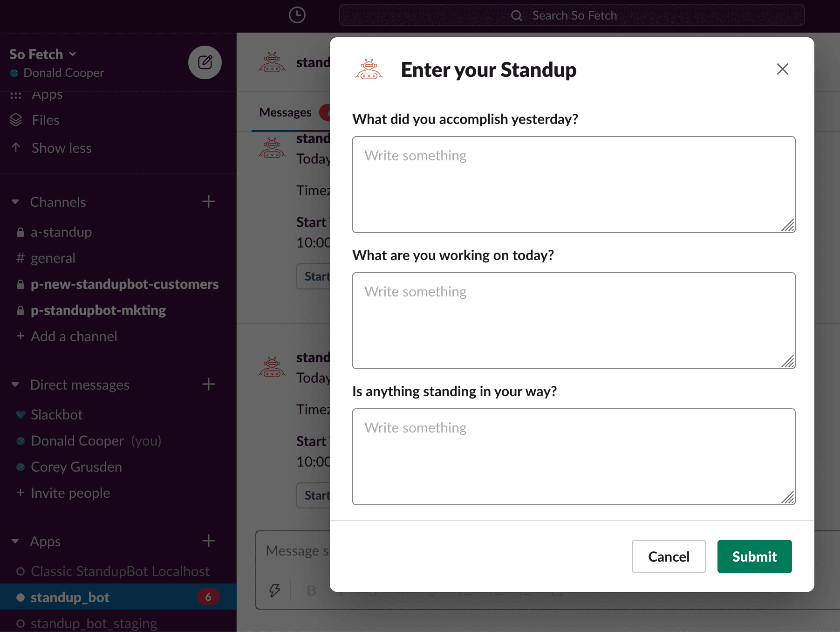Switch to the Messages tab

(285, 112)
